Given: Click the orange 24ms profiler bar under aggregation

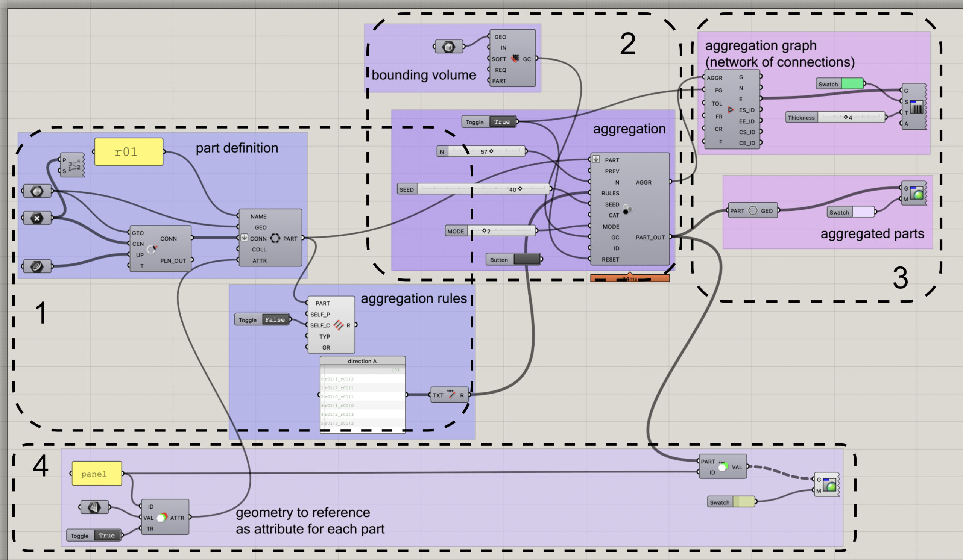Looking at the screenshot, I should click(630, 278).
